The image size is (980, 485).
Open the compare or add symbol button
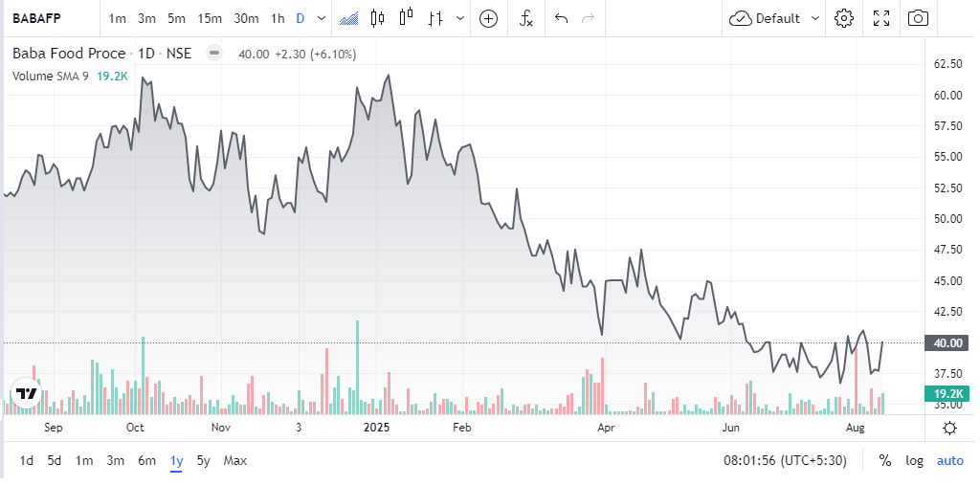(x=488, y=19)
